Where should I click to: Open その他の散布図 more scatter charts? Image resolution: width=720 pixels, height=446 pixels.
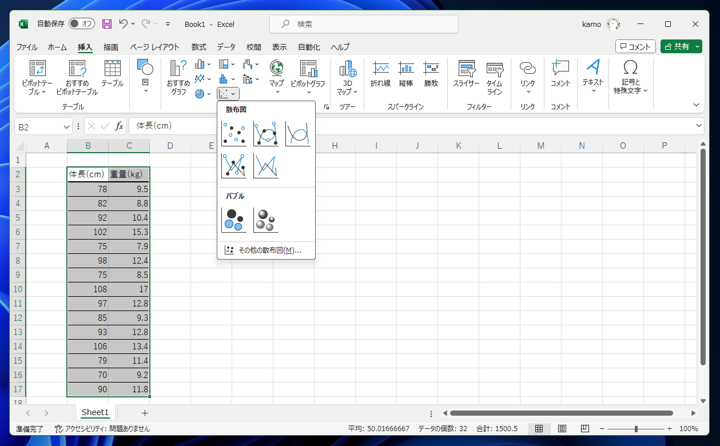coord(266,250)
